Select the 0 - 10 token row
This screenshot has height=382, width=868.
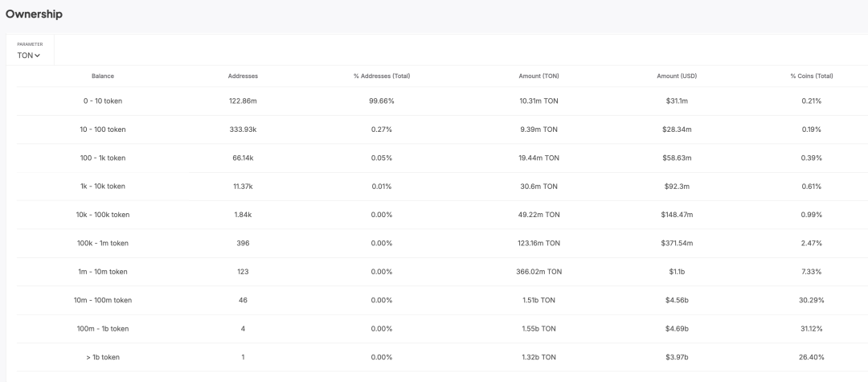[102, 101]
